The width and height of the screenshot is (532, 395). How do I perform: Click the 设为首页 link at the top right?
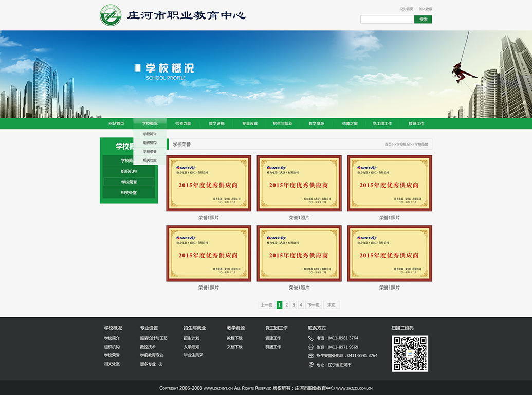pos(406,9)
